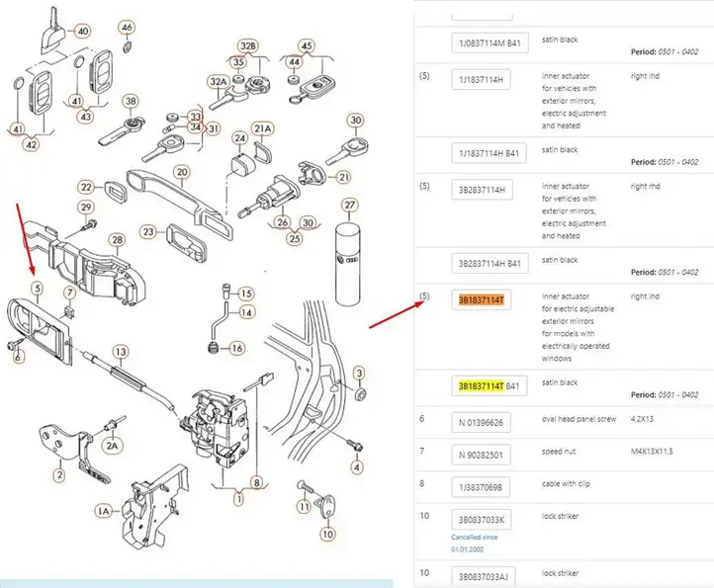Screen dimensions: 714x588
Task: Click diagram callout 40 key
Action: click(82, 32)
